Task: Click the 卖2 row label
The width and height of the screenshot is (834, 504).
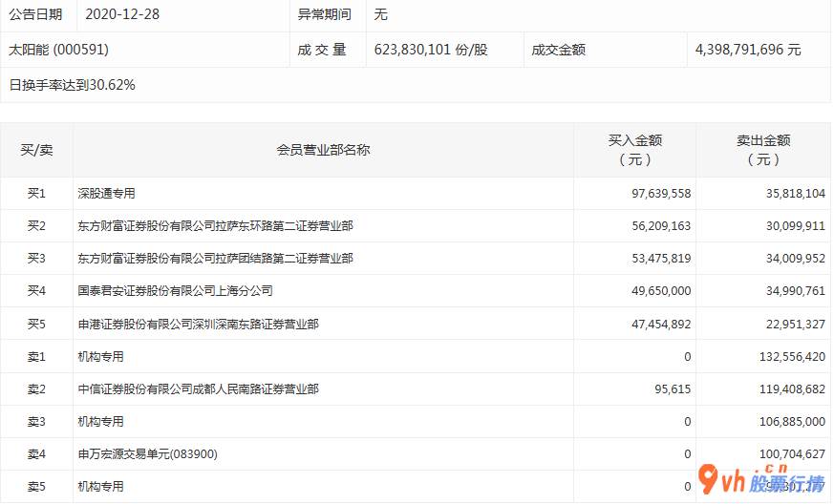Action: (36, 388)
